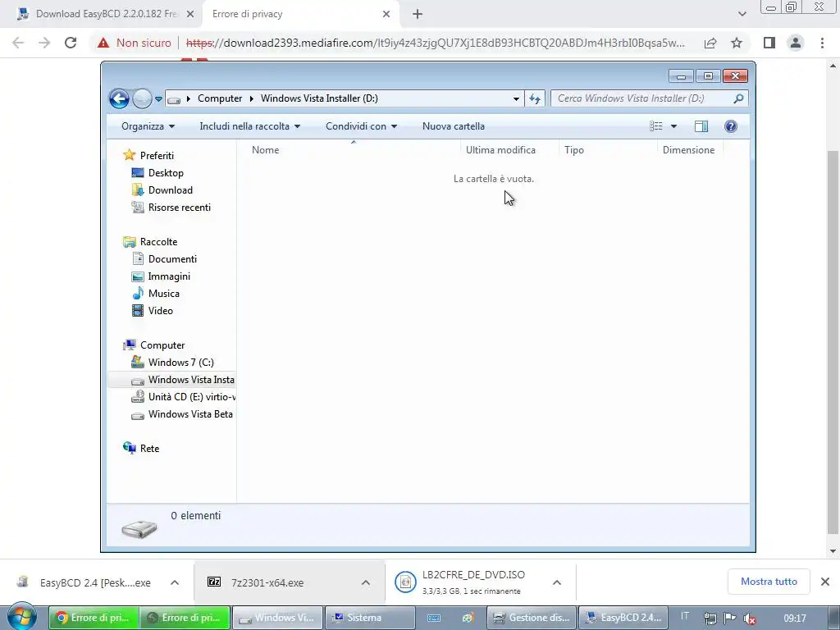Image resolution: width=840 pixels, height=630 pixels.
Task: Click Explorer forward navigation arrow
Action: pyautogui.click(x=142, y=98)
